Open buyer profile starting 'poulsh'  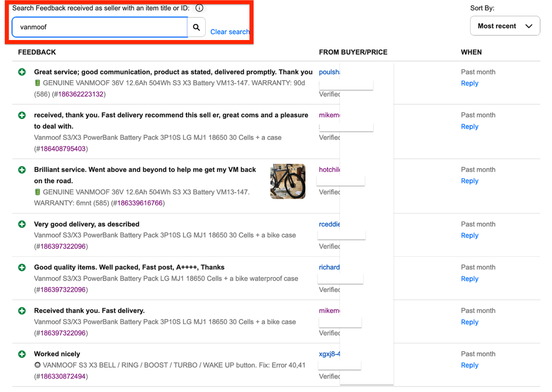pyautogui.click(x=329, y=72)
